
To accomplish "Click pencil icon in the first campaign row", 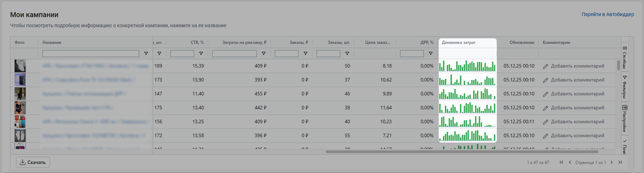I will (545, 66).
